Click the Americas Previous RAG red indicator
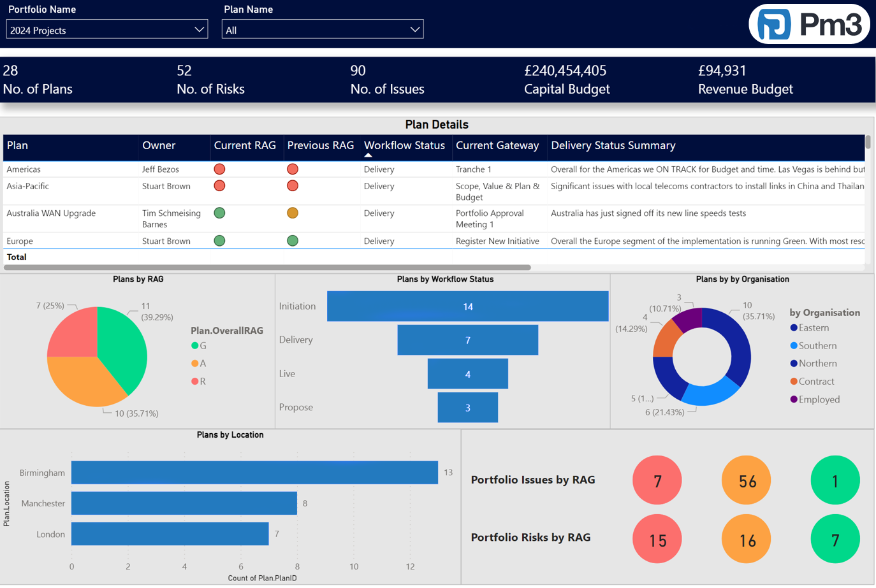The image size is (876, 588). (293, 169)
